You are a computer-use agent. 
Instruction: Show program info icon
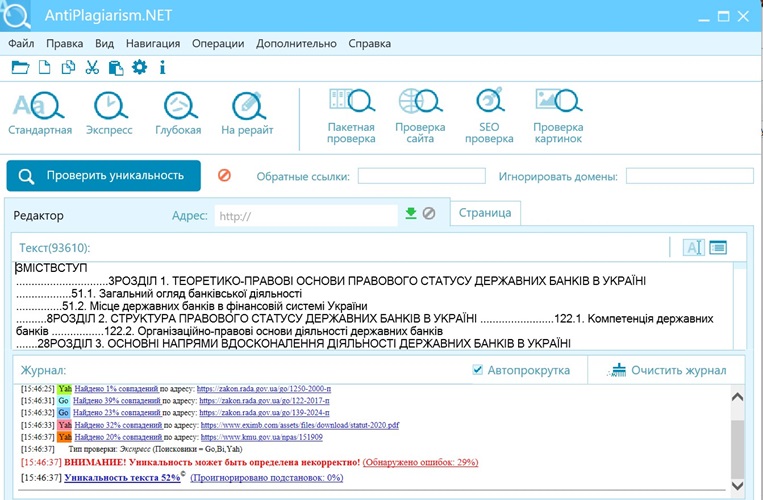pos(163,67)
